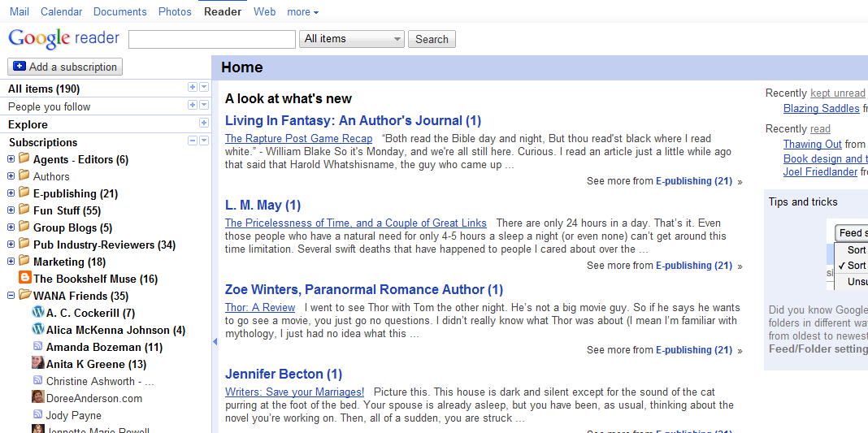The height and width of the screenshot is (433, 868).
Task: Click the Group Blogs folder icon
Action: tap(24, 227)
